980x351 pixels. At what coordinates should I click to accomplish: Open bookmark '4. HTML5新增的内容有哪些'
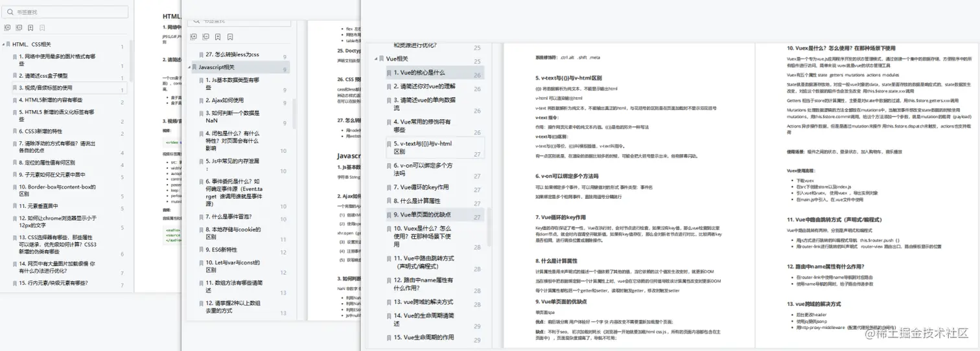(51, 100)
